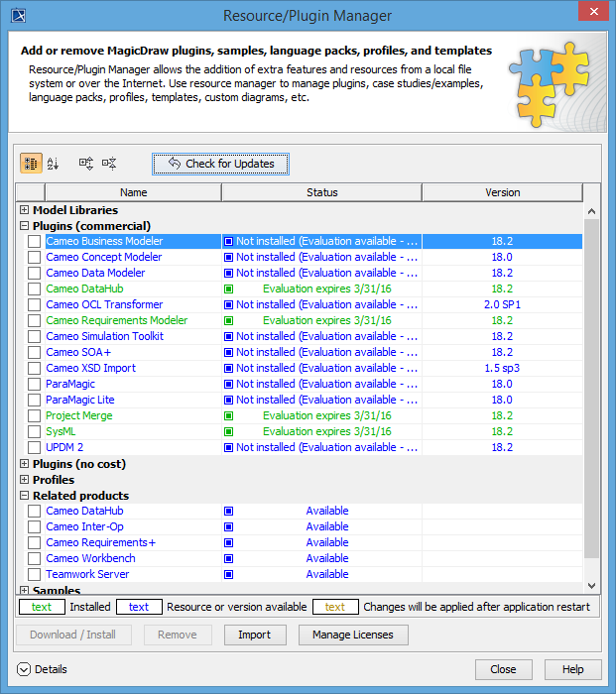The height and width of the screenshot is (694, 616).
Task: Collapse the Plugins (commercial) group
Action: coord(24,226)
